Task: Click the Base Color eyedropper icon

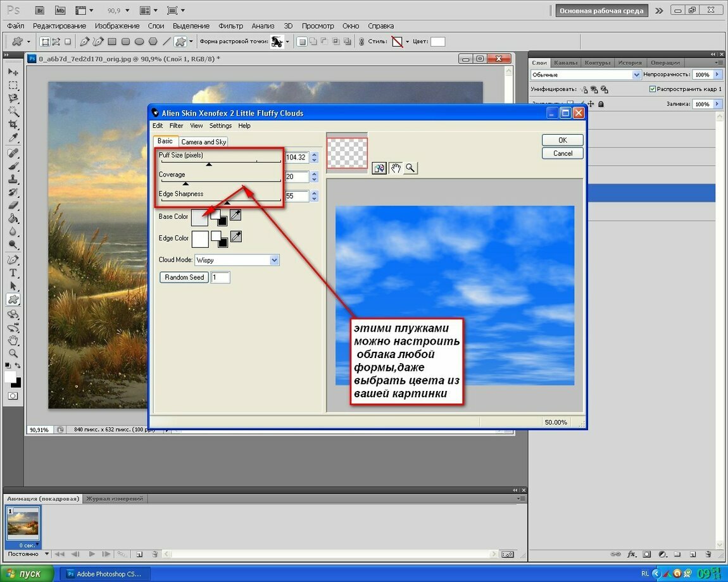Action: point(236,215)
